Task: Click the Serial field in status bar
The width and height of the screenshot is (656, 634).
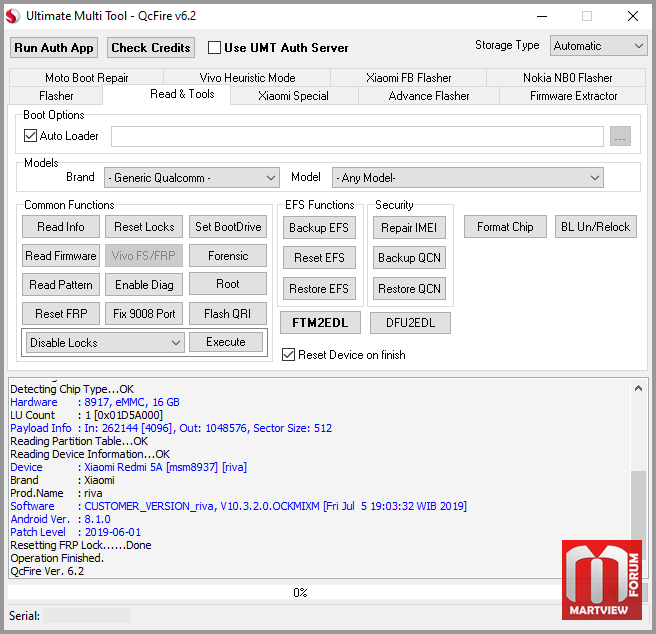Action: pyautogui.click(x=87, y=616)
